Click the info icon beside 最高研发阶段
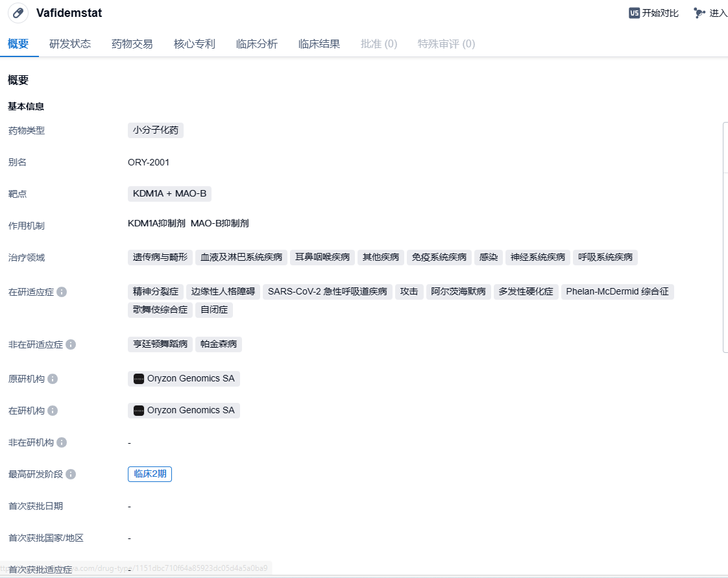 (71, 474)
